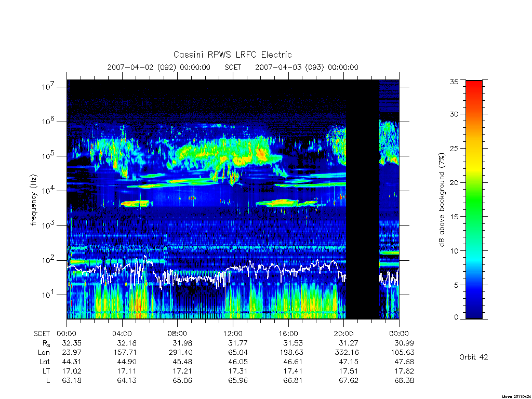
Task: Click the Lat value 46.61
Action: tap(293, 362)
